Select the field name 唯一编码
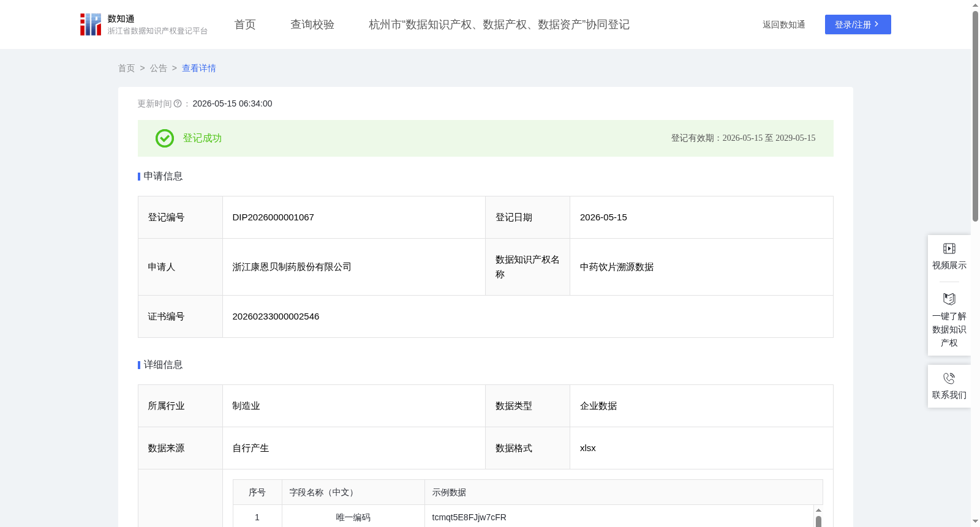This screenshot has height=527, width=980. pos(353,517)
